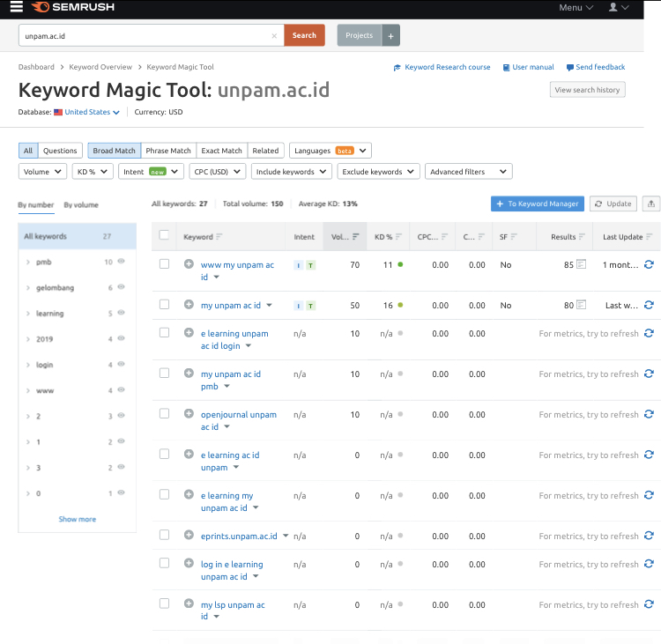This screenshot has height=644, width=661.
Task: Click the orange Search button
Action: (x=304, y=35)
